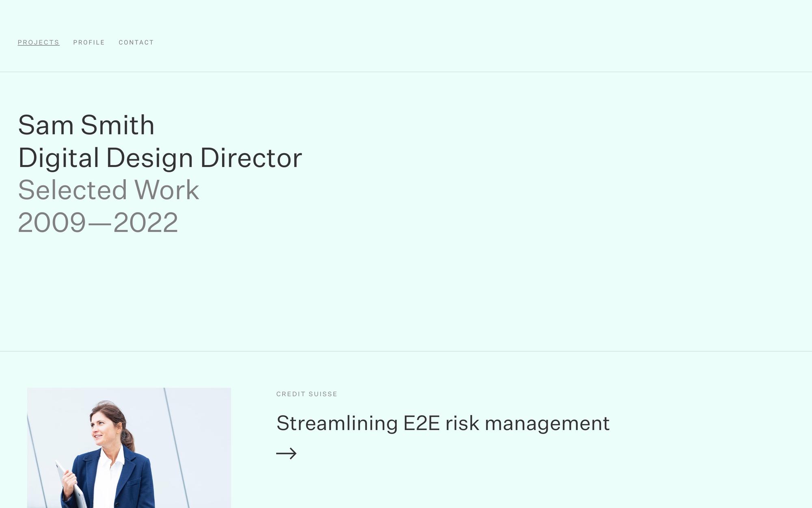Click the word SUISSE in client label

[x=323, y=394]
